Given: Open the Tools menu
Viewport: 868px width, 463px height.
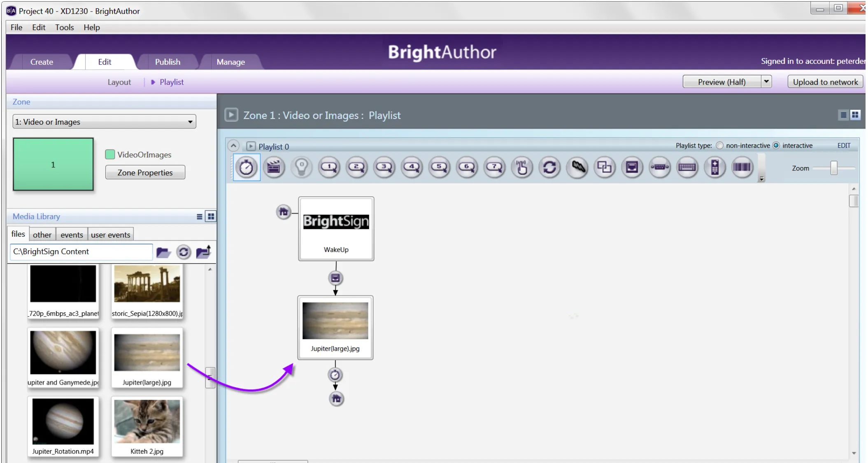Looking at the screenshot, I should (65, 27).
